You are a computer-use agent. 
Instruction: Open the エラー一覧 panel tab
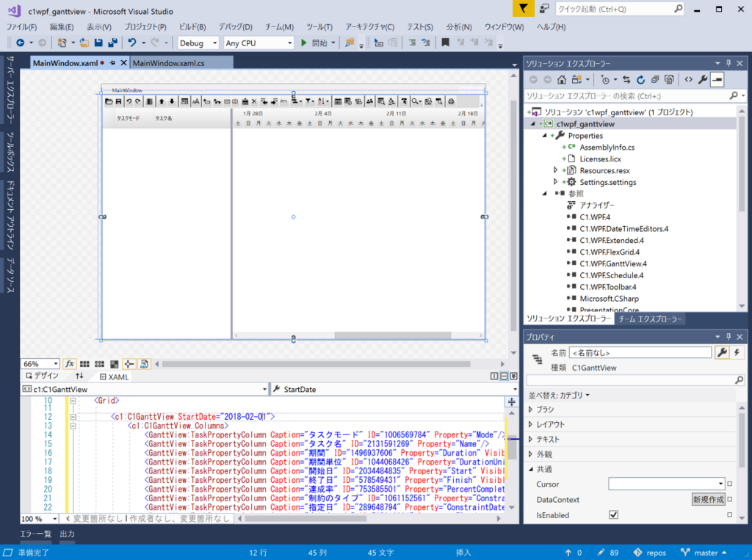pyautogui.click(x=35, y=534)
